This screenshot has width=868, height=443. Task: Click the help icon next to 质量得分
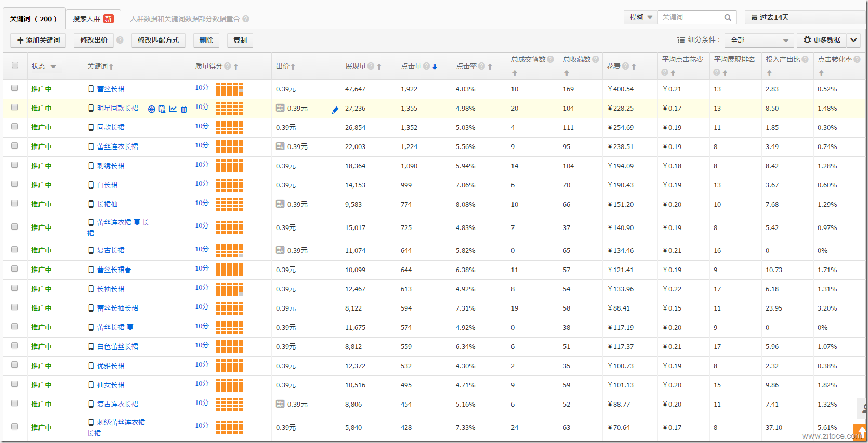click(x=228, y=66)
